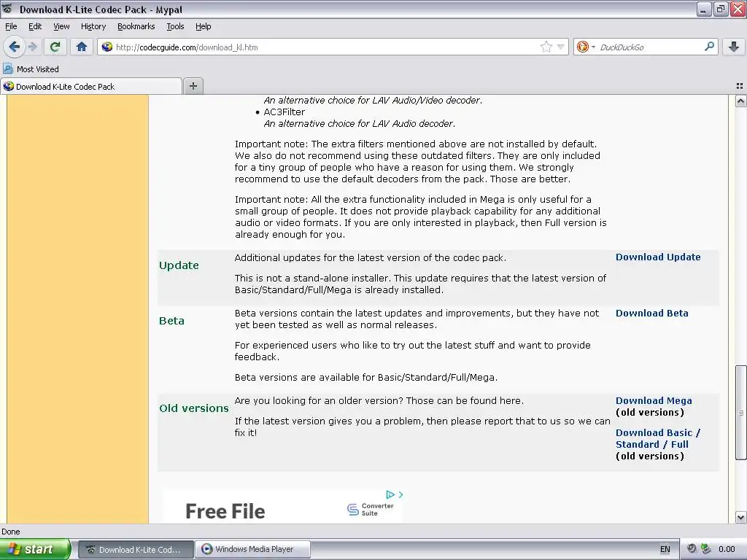Click the Download Mega old versions link
Image resolution: width=747 pixels, height=560 pixels.
click(x=654, y=401)
